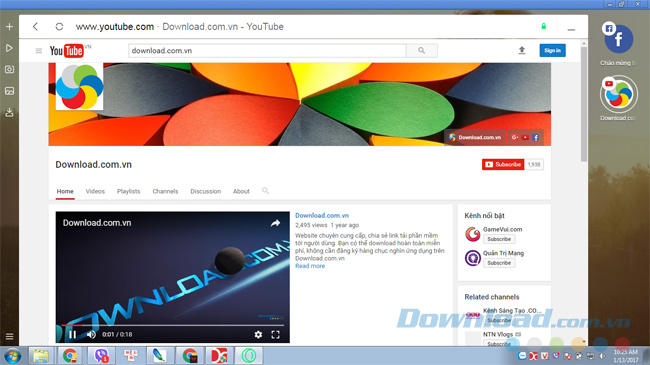Screen dimensions: 650x365
Task: Subscribe to Quản Trị Mạng channel
Action: click(499, 263)
